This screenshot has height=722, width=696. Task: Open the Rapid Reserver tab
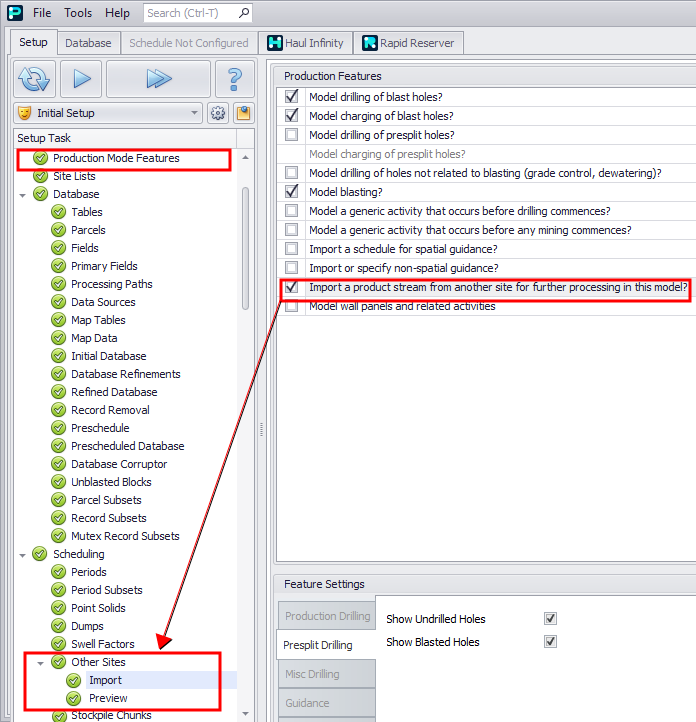(x=408, y=43)
